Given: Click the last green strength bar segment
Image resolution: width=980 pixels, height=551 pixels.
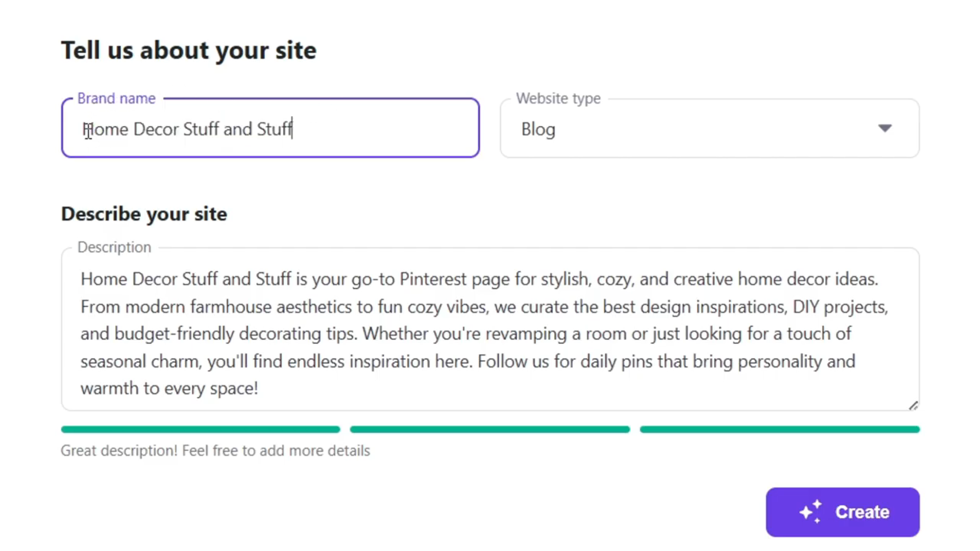Looking at the screenshot, I should [779, 430].
